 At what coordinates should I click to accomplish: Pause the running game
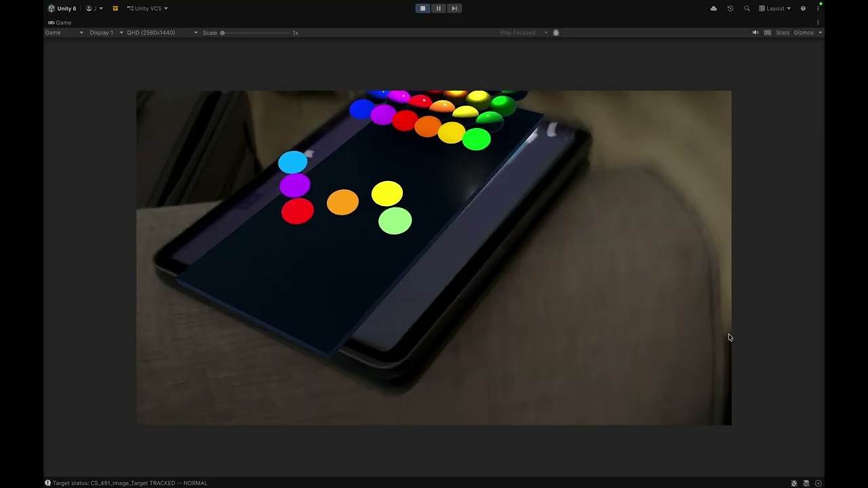pos(438,8)
